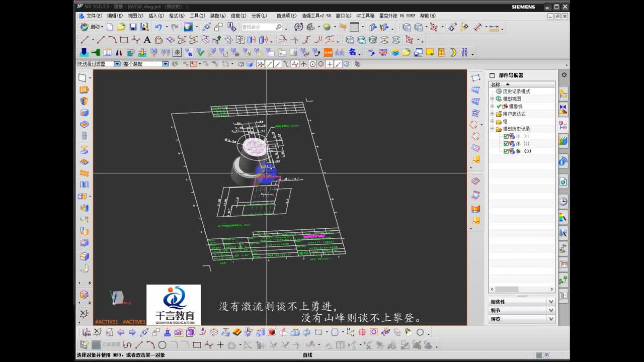Click the red cube icon in bottom toolbar
This screenshot has width=644, height=362.
272,332
